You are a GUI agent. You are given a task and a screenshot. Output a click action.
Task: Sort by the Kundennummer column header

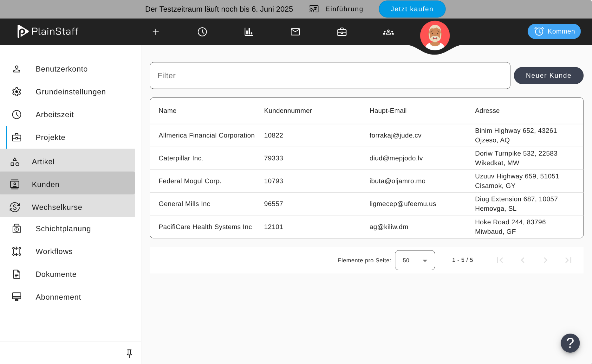(x=288, y=111)
